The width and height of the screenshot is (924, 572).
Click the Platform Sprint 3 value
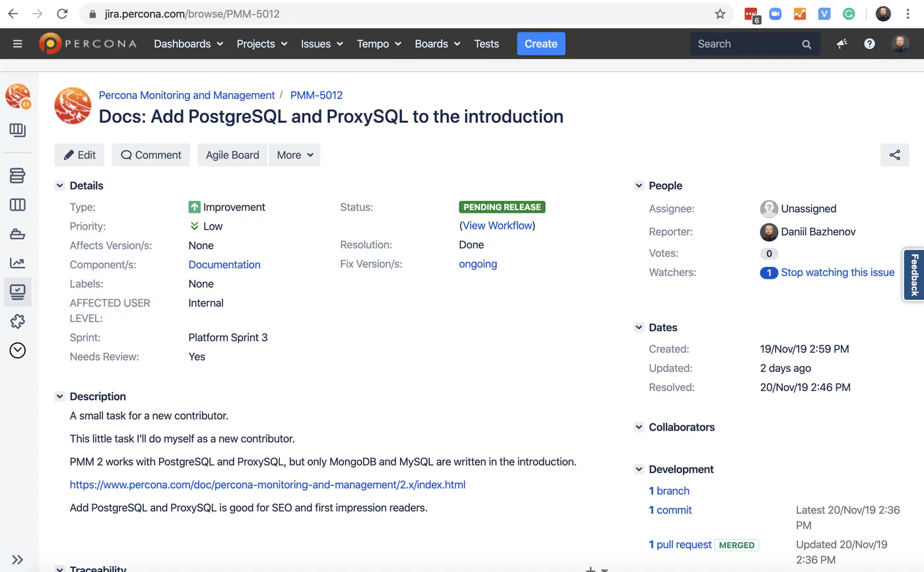coord(228,338)
